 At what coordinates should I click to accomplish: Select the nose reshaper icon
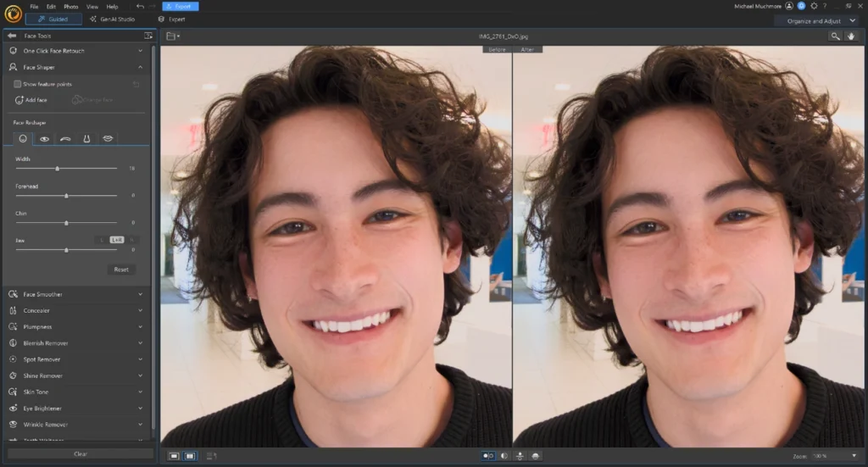point(86,138)
